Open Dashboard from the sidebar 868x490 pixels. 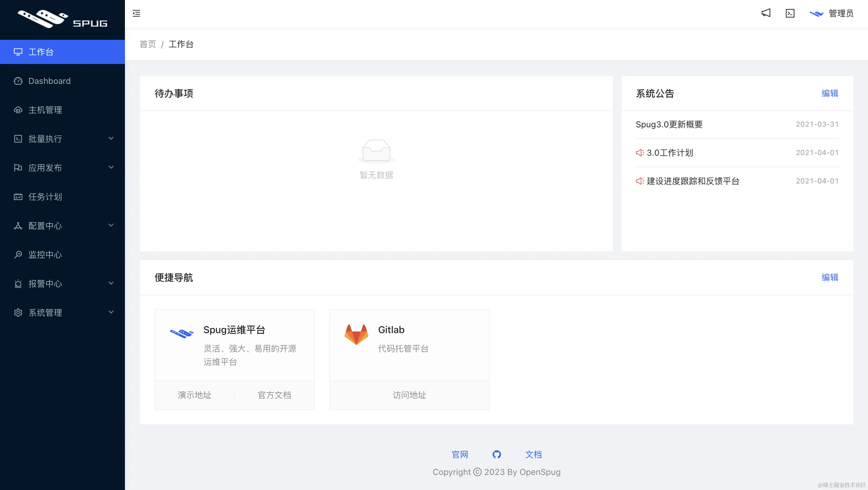pos(49,81)
